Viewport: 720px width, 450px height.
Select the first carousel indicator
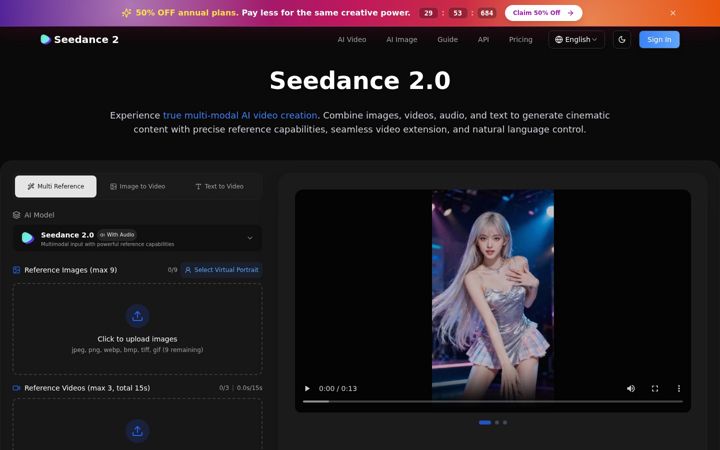(485, 422)
